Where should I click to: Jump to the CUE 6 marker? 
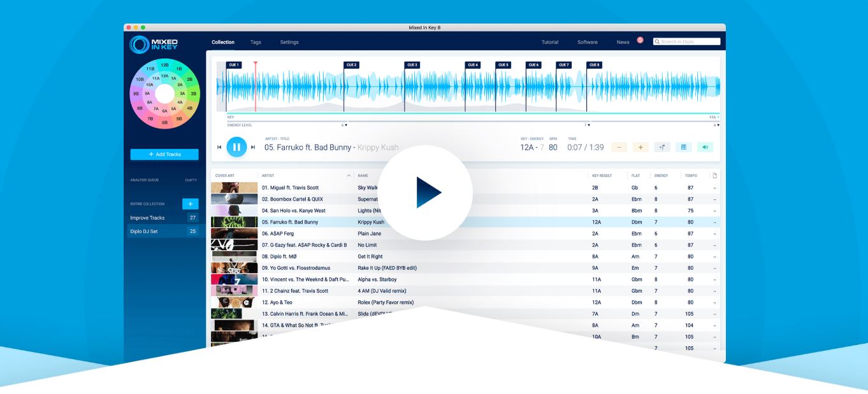click(533, 65)
